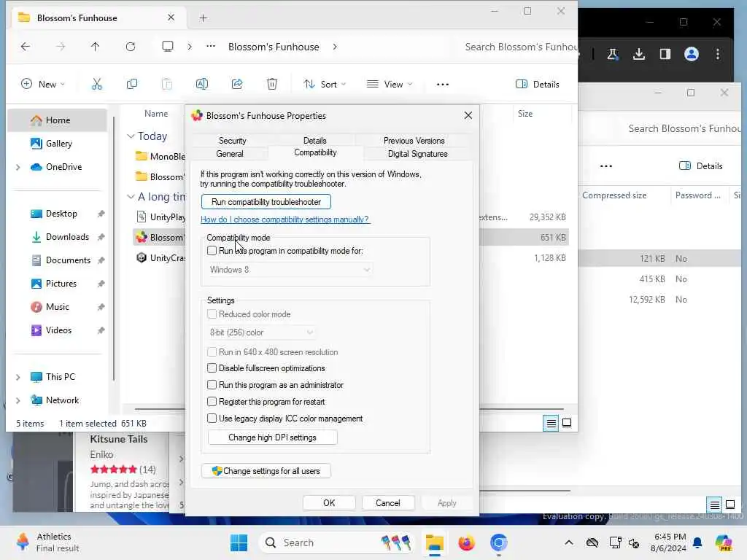The image size is (747, 560).
Task: Click Change settings for all users
Action: 266,471
